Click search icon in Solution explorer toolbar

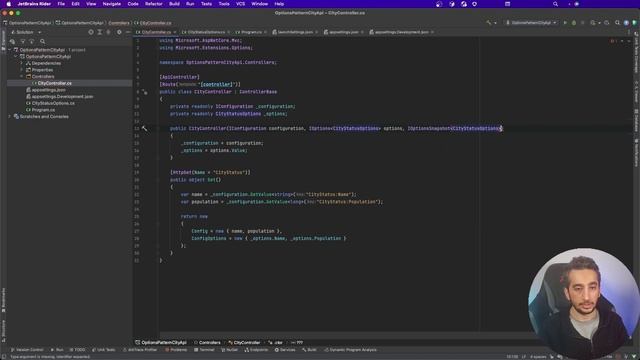pos(42,41)
